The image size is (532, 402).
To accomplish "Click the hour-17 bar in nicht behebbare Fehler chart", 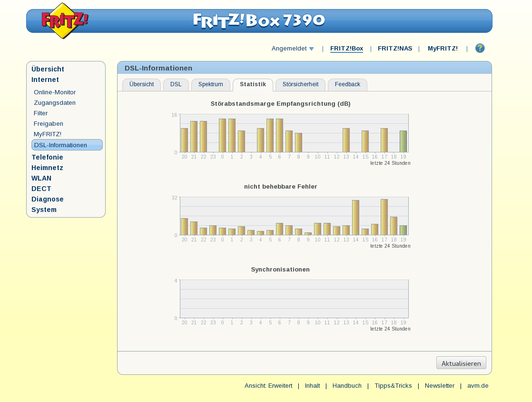I will [384, 217].
